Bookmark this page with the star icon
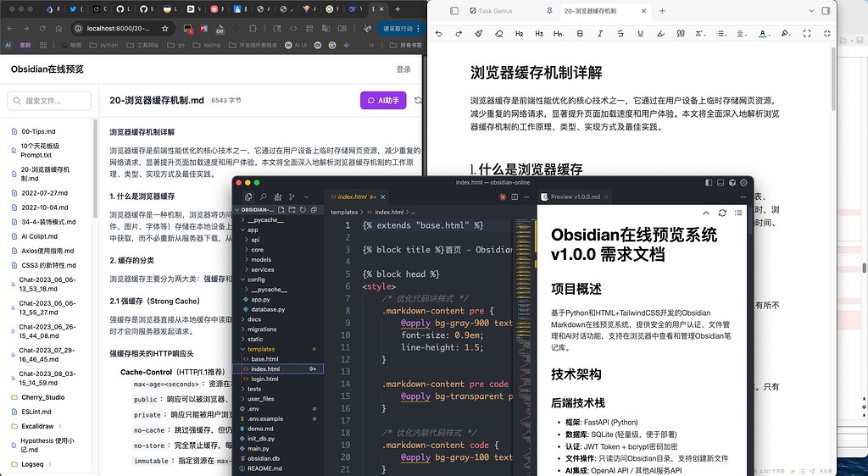The width and height of the screenshot is (868, 476). 165,28
